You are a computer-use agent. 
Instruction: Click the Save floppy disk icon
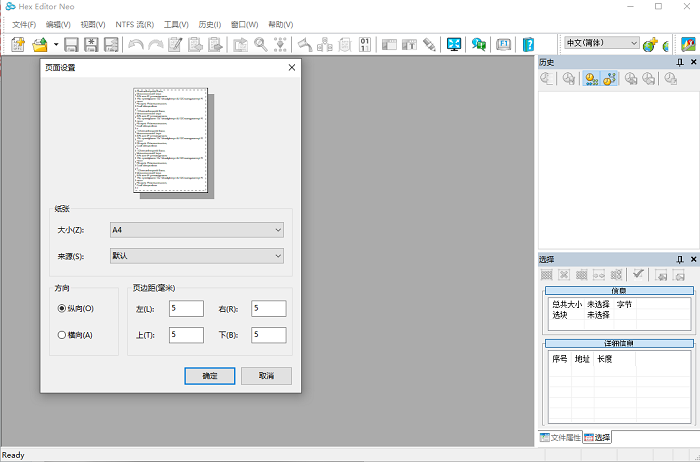click(x=72, y=44)
